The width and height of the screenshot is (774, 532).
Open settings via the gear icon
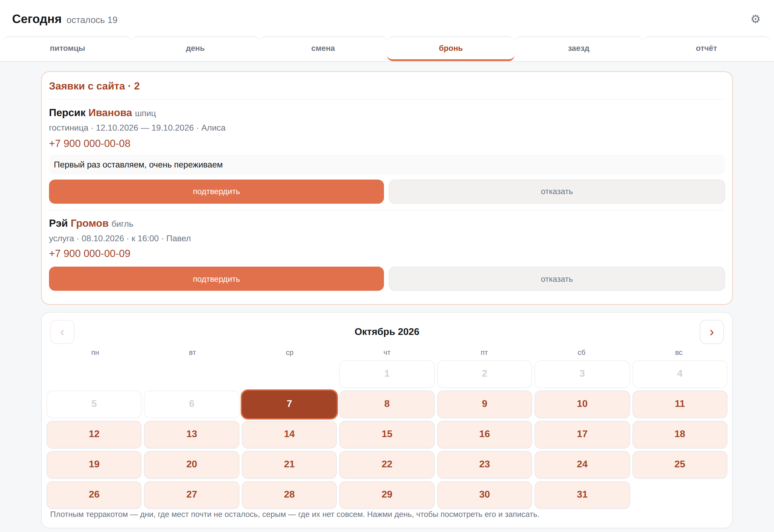coord(755,19)
